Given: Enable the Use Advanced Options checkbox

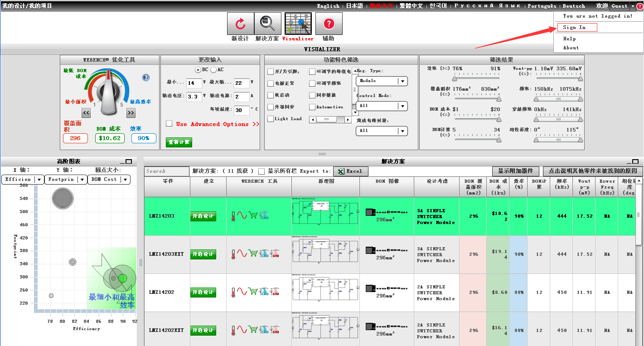Looking at the screenshot, I should click(x=169, y=124).
